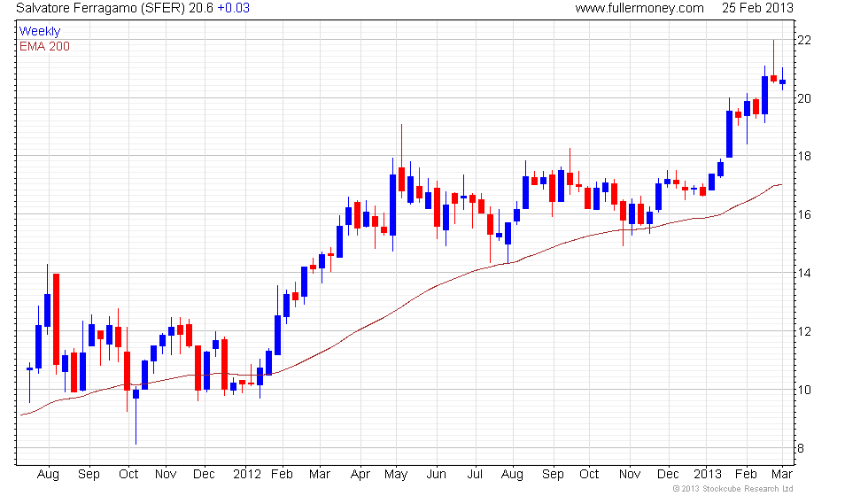Click the tall red candle with the 22 high

pyautogui.click(x=773, y=61)
